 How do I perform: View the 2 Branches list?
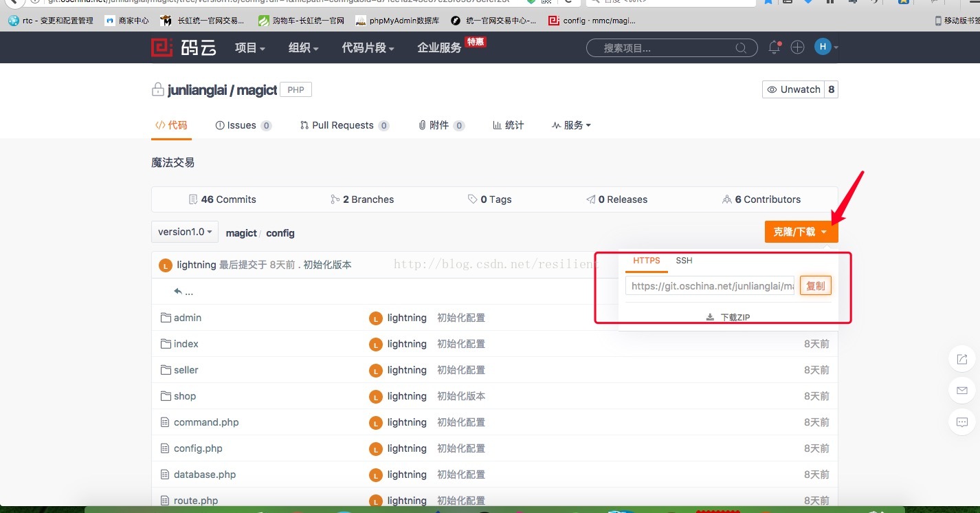[x=362, y=199]
